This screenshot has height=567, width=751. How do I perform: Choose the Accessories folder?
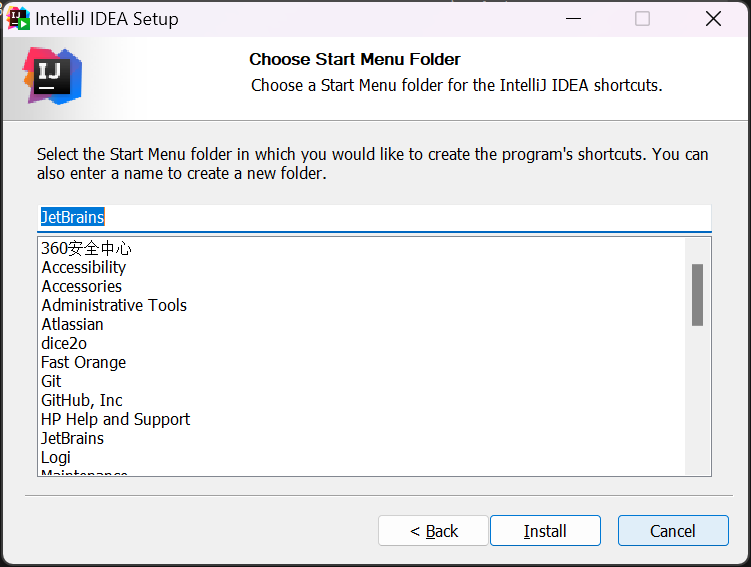82,286
